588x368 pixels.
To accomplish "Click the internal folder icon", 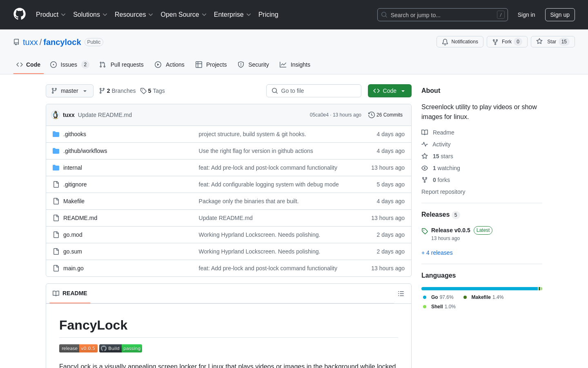I will tap(56, 168).
